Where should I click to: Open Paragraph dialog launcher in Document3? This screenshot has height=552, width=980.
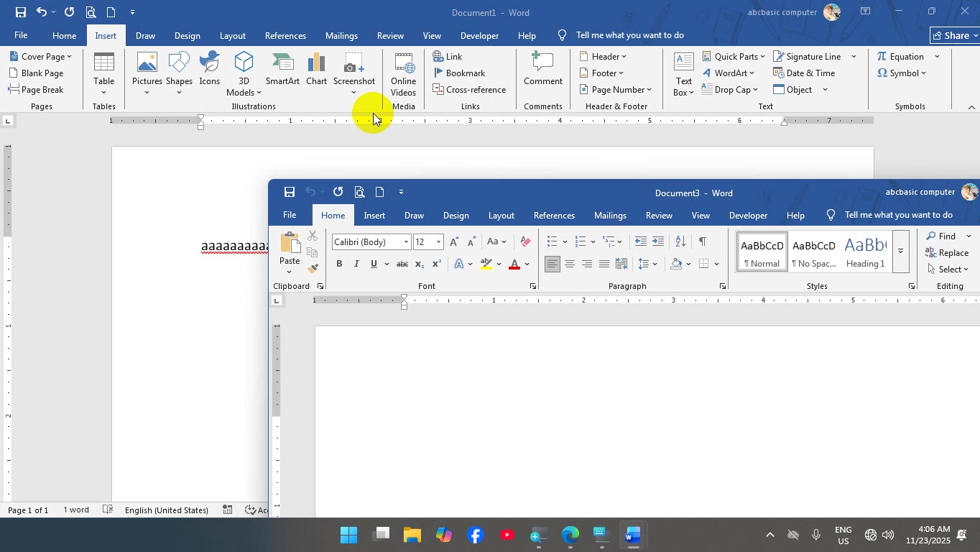(x=722, y=287)
